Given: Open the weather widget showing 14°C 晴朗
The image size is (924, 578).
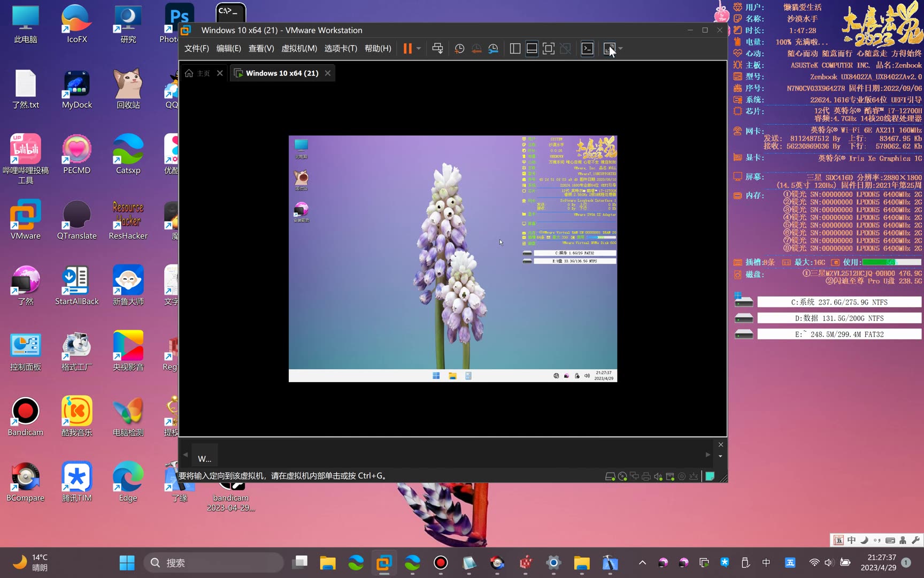Looking at the screenshot, I should 31,562.
